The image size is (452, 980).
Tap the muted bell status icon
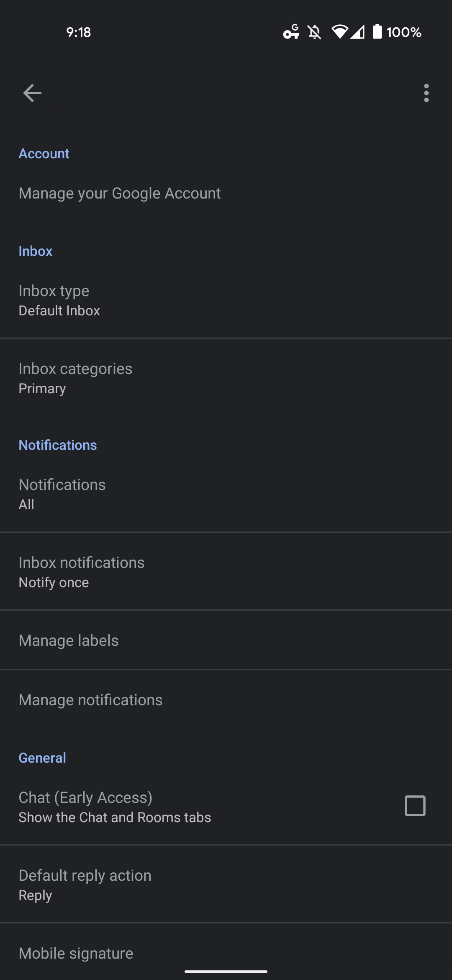[x=314, y=32]
